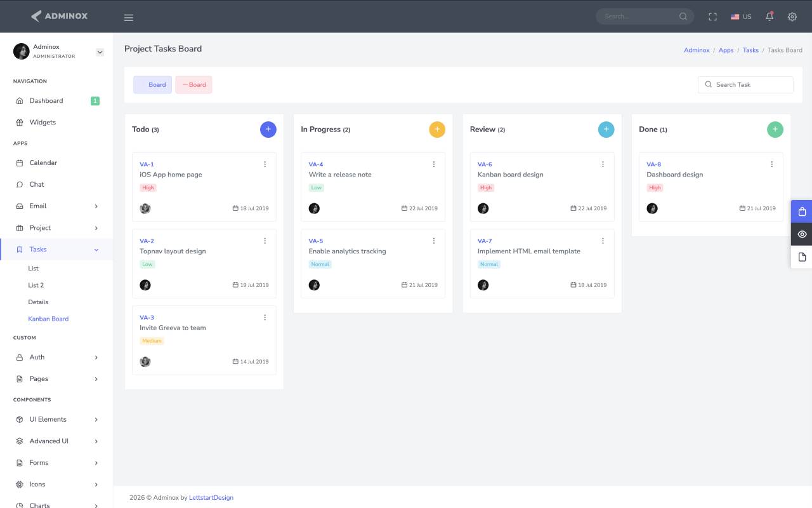This screenshot has height=508, width=812.
Task: Open the tasks List page
Action: click(x=34, y=269)
